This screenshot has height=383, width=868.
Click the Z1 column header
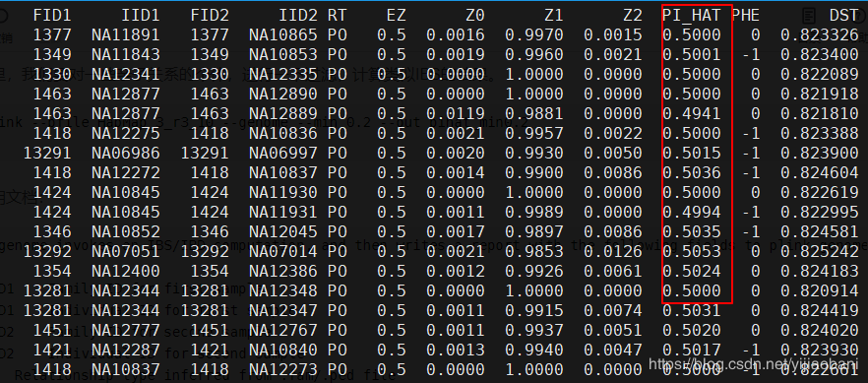click(x=553, y=16)
